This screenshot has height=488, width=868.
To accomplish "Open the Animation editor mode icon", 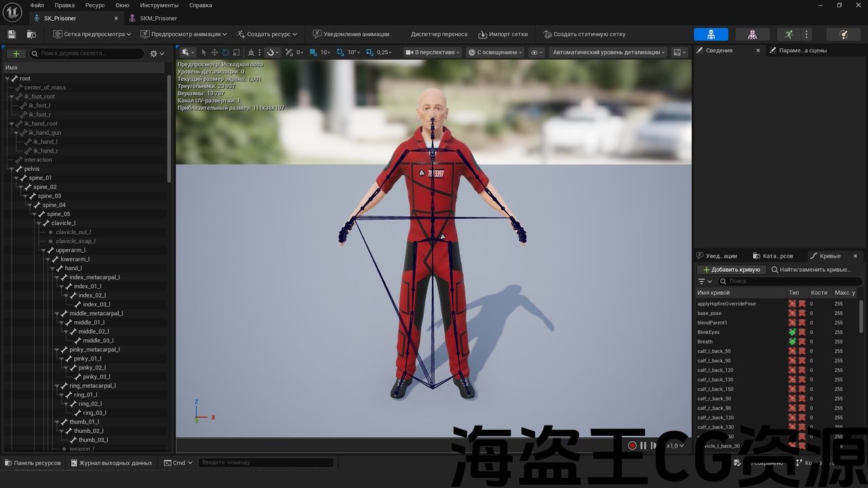I will tap(788, 34).
